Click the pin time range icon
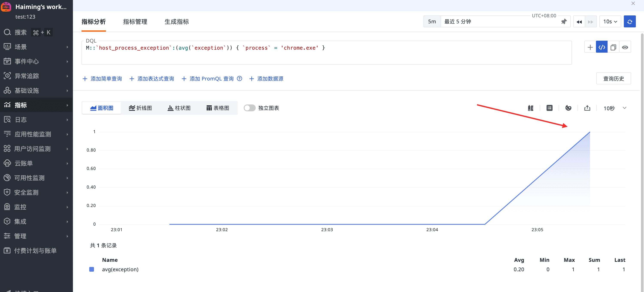Viewport: 644px width, 292px height. tap(564, 22)
